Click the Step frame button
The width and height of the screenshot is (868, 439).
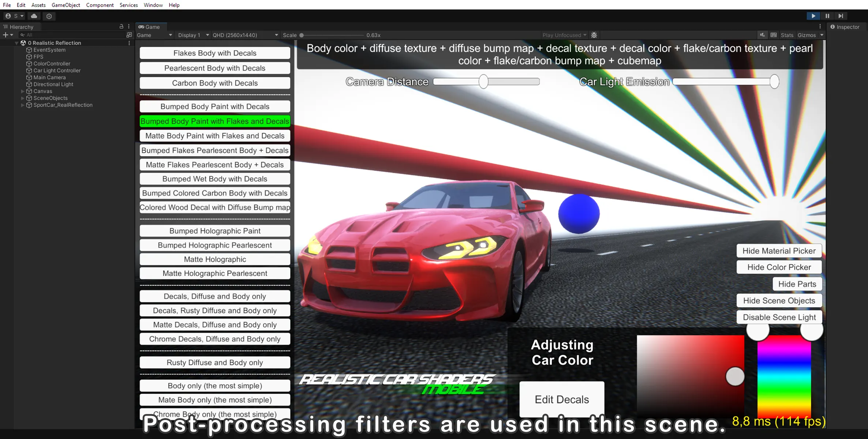pyautogui.click(x=841, y=16)
